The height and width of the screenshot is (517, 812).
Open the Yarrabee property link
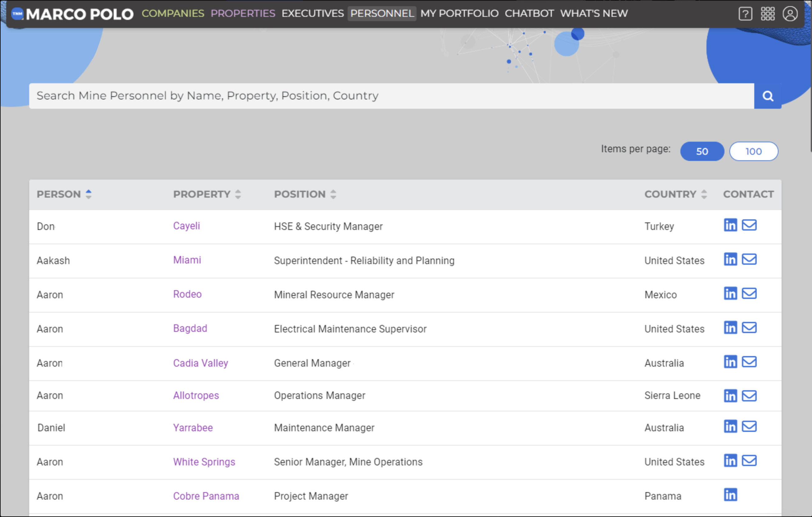click(193, 428)
